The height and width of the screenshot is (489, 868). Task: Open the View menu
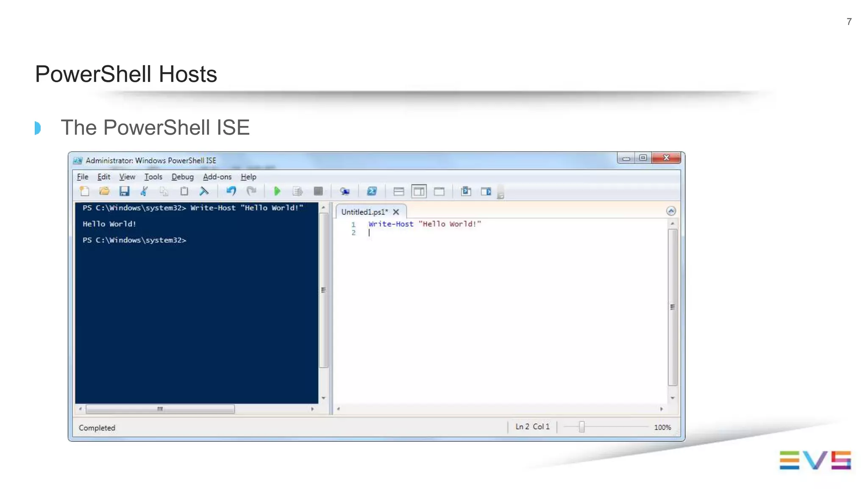[127, 177]
